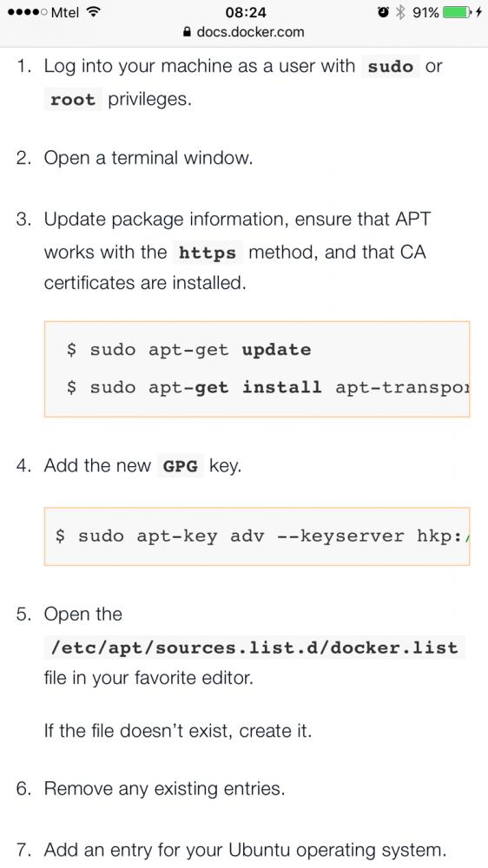Tap the 'sudo apt-get update' command line
The image size is (488, 868).
tap(188, 350)
